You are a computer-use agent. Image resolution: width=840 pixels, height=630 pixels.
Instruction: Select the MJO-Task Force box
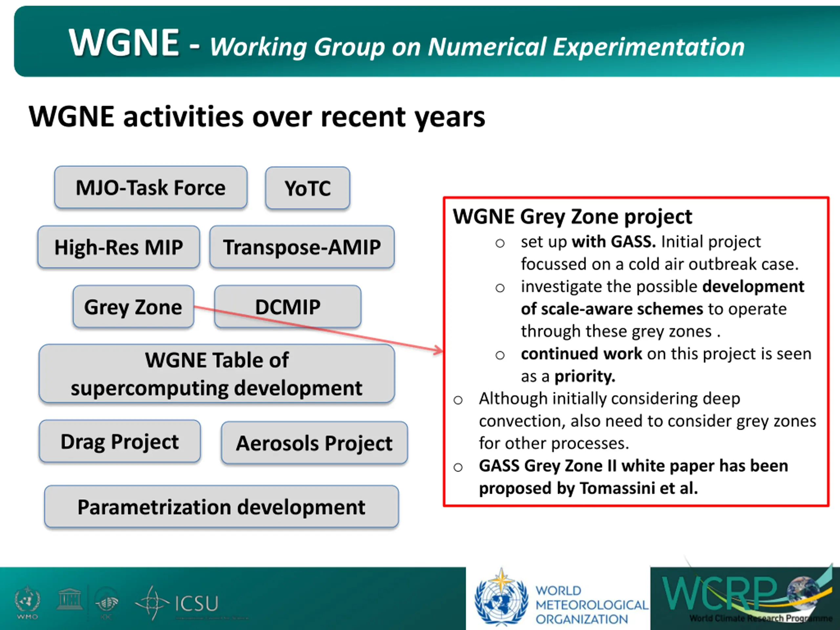(x=151, y=187)
